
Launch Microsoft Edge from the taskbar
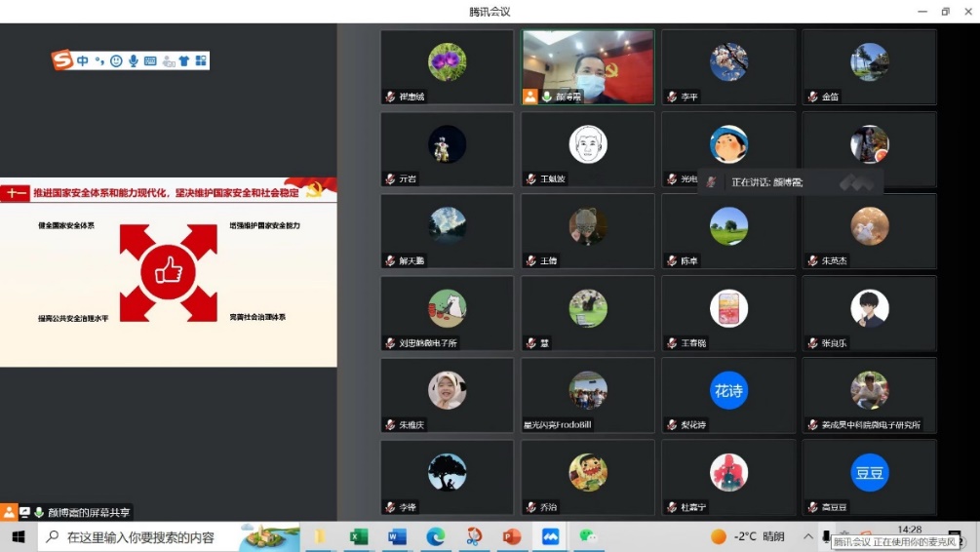pyautogui.click(x=435, y=536)
